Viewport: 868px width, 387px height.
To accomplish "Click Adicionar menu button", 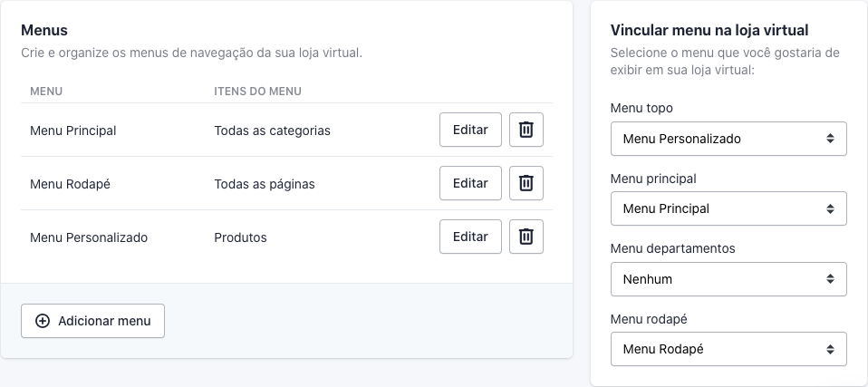I will click(x=92, y=321).
